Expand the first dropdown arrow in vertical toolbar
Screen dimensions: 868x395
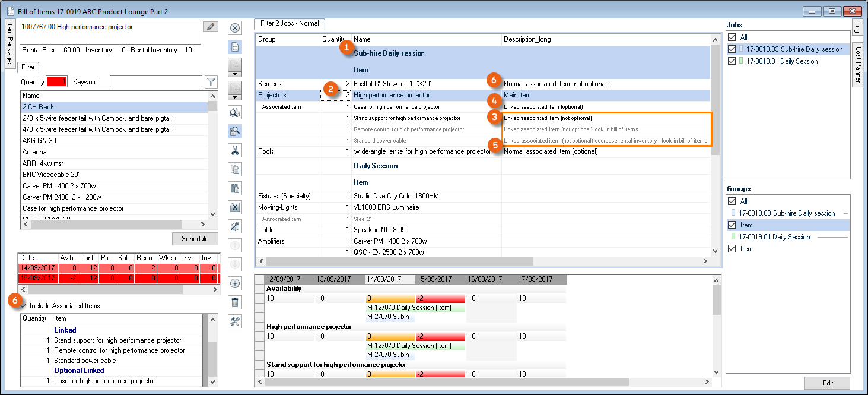[234, 74]
